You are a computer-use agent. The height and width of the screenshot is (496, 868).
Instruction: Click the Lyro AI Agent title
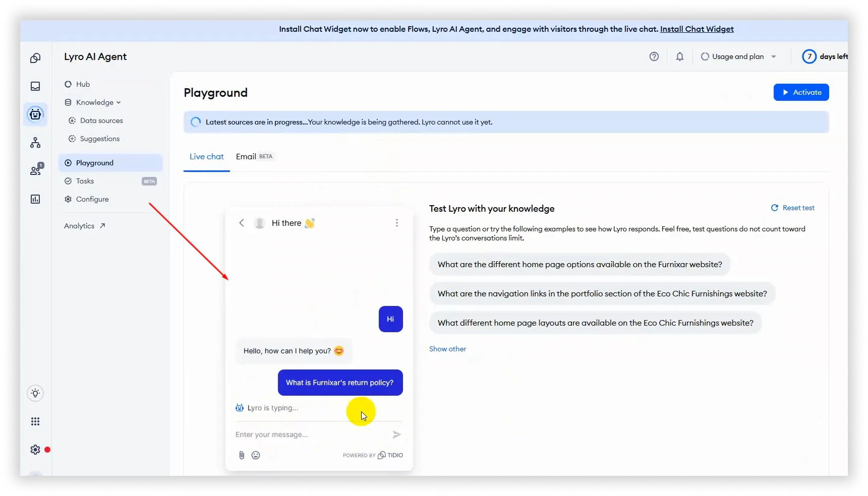[95, 57]
